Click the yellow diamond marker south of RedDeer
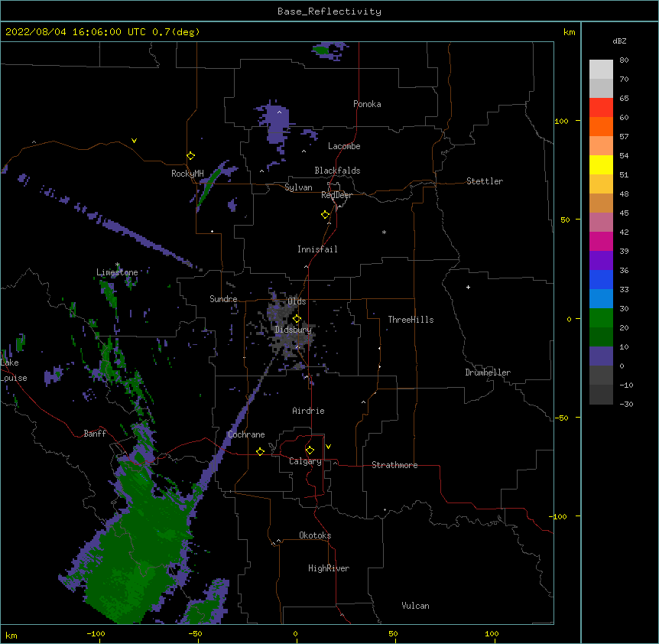Viewport: 659px width, 644px height. tap(325, 215)
